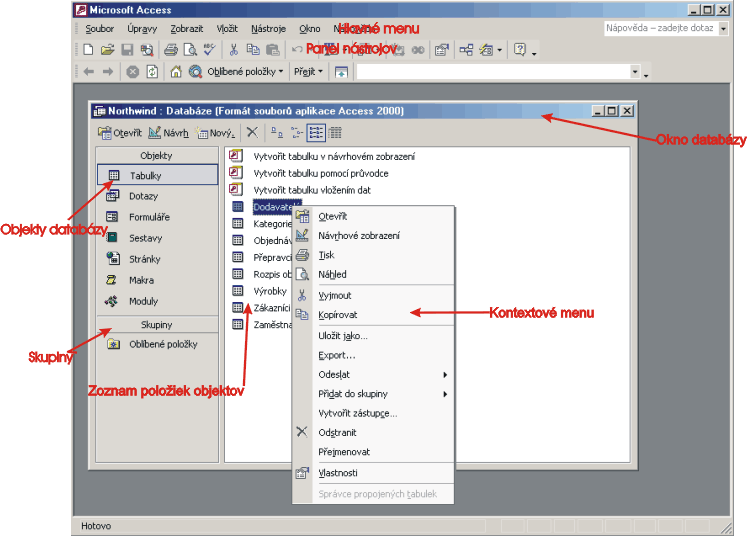Click the Save diskette toolbar icon

coord(127,50)
